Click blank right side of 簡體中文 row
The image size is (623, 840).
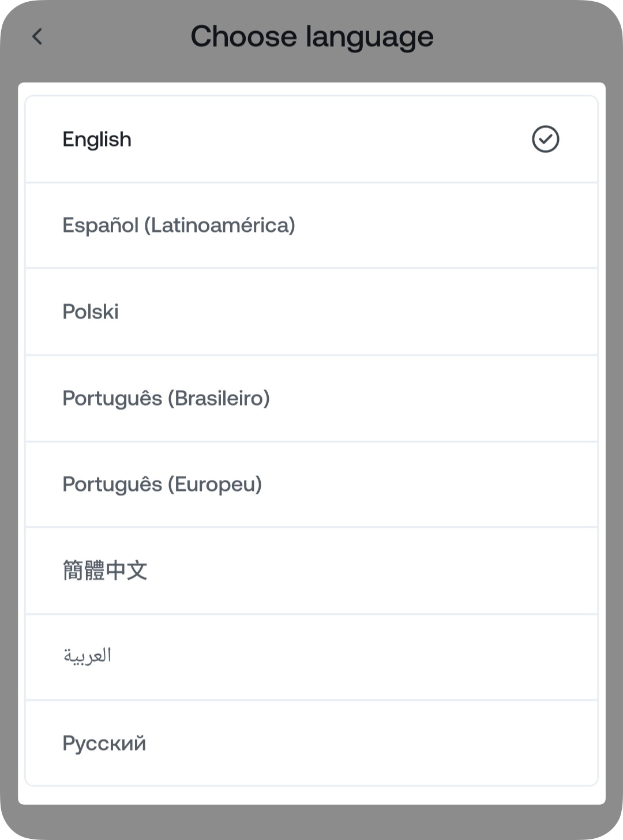(x=490, y=571)
